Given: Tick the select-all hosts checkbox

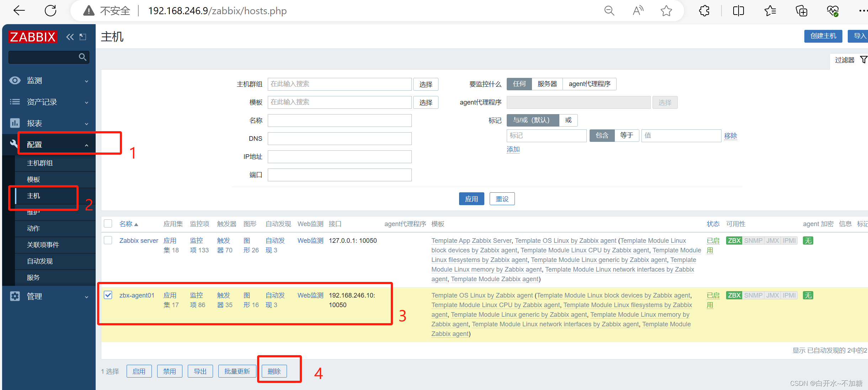Looking at the screenshot, I should pos(108,223).
